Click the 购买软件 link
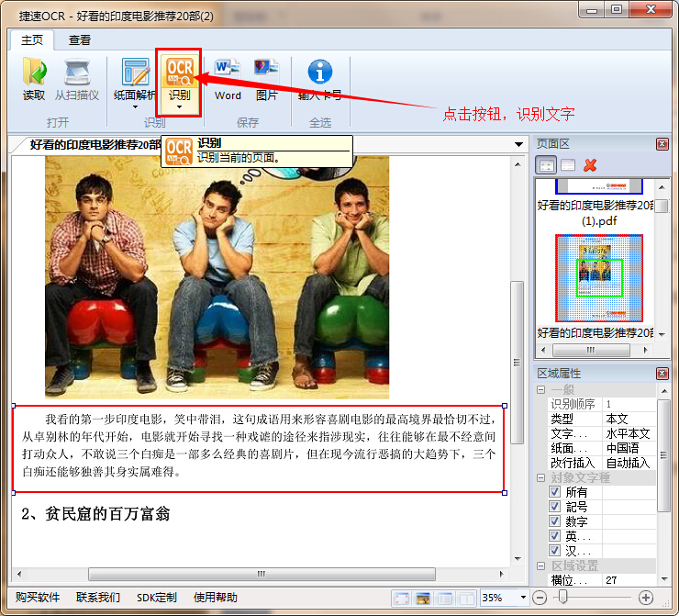 pos(38,598)
